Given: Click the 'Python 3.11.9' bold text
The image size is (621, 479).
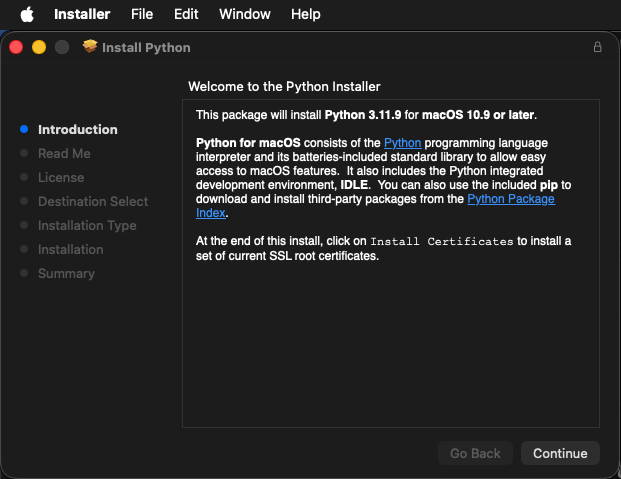Looking at the screenshot, I should pos(363,115).
